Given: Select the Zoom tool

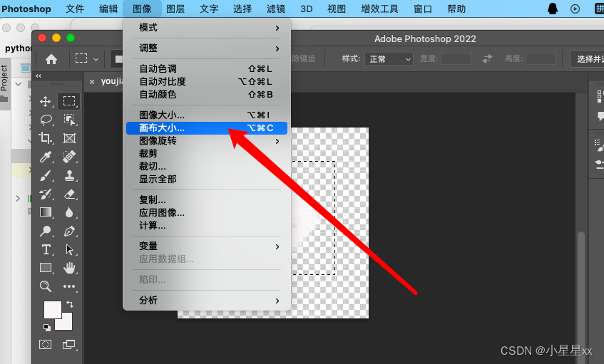Looking at the screenshot, I should click(46, 286).
